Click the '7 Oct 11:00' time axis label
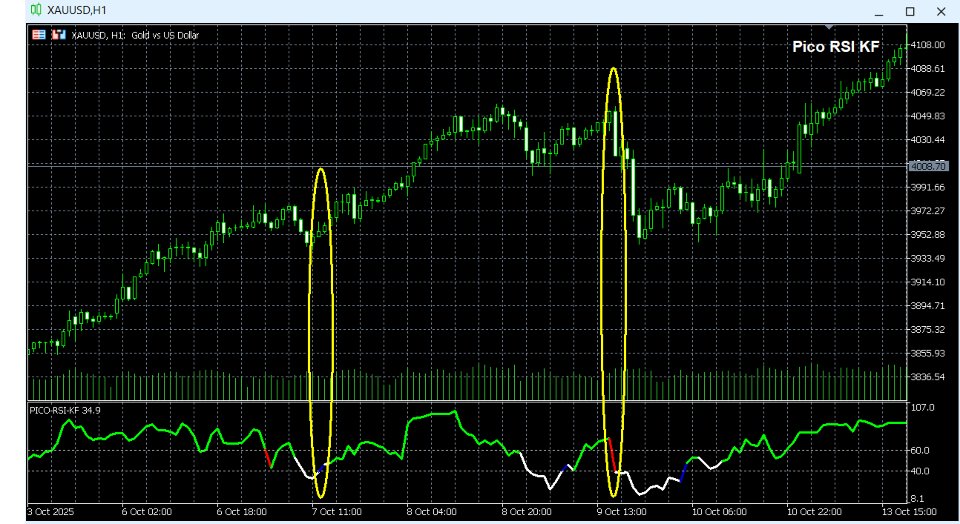Viewport: 960px width, 524px height. (336, 512)
